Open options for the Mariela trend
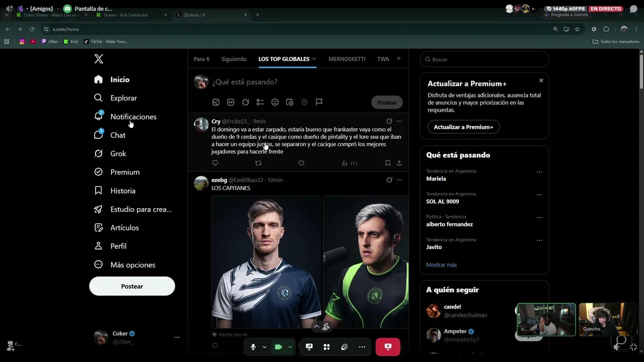The width and height of the screenshot is (644, 362). [539, 172]
